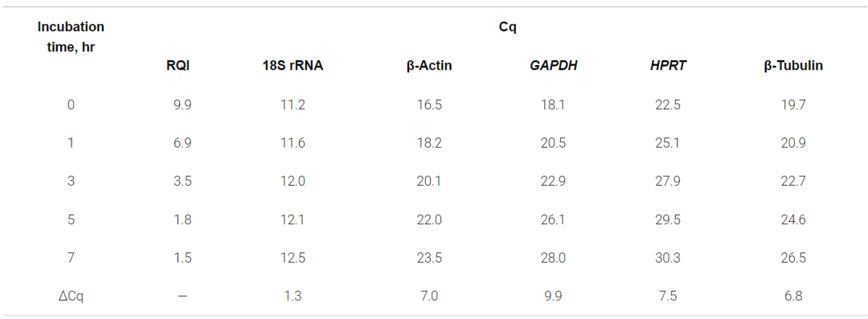Click the GAPDH column header
The width and height of the screenshot is (868, 319).
point(554,66)
